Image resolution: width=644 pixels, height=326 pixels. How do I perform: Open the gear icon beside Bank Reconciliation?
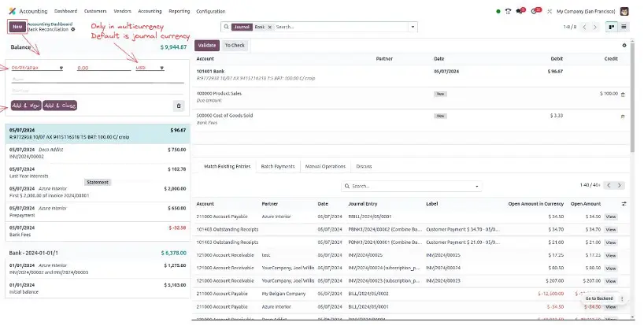coord(73,30)
